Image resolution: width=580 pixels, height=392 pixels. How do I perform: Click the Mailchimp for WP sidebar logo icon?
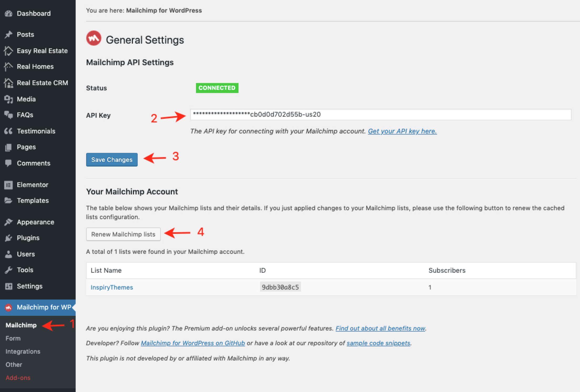click(x=8, y=307)
